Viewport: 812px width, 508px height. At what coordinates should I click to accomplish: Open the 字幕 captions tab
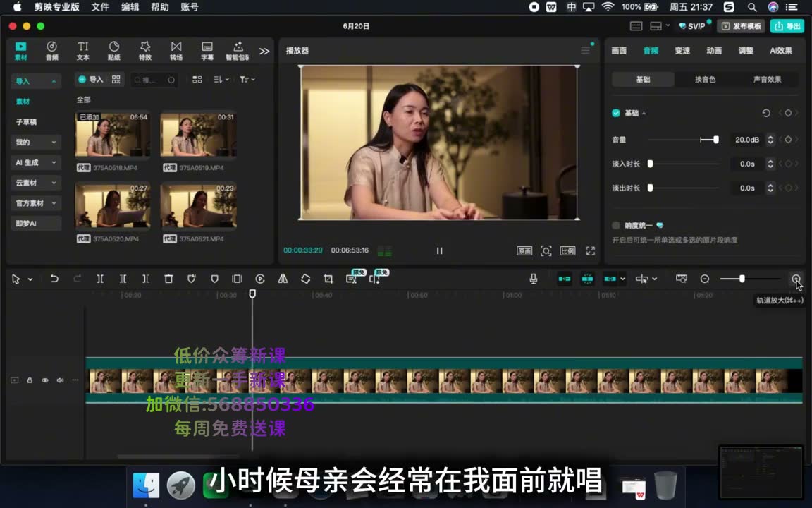click(207, 51)
